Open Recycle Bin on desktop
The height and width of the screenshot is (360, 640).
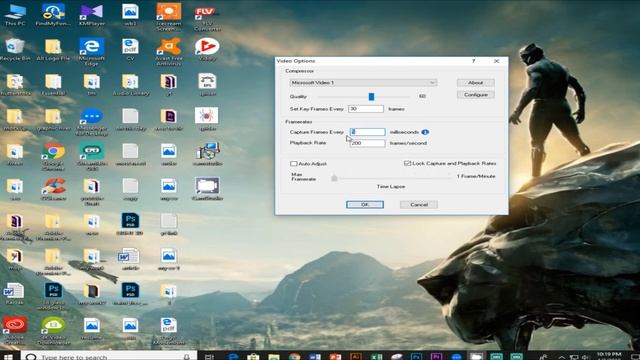15,50
